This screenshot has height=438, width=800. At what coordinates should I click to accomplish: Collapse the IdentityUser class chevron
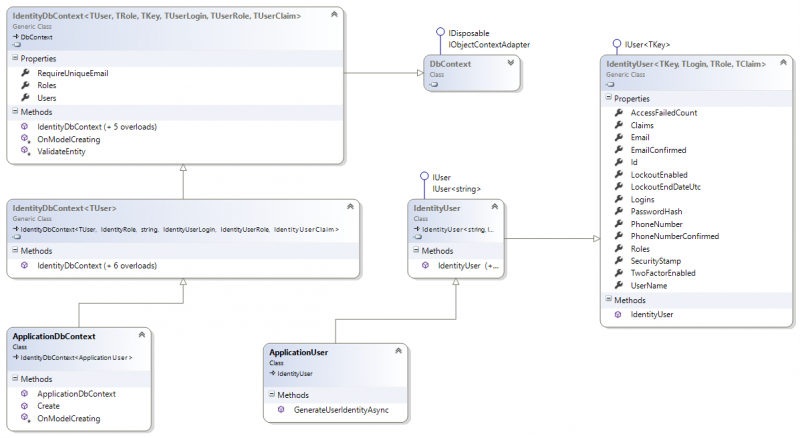pos(494,207)
